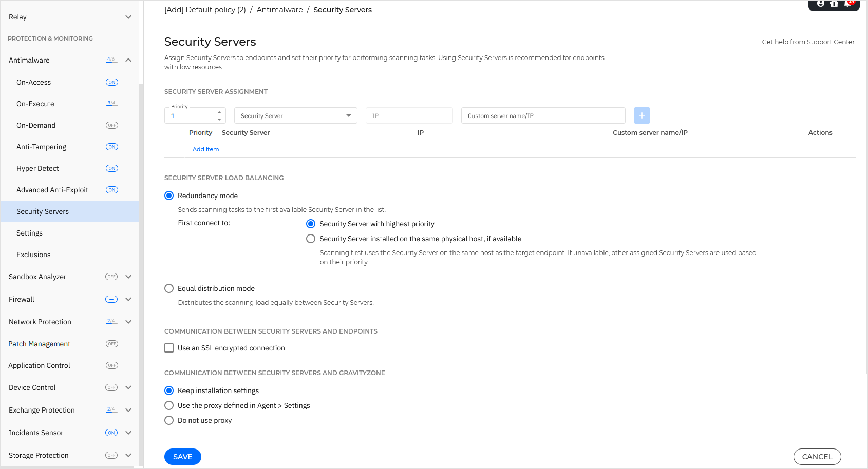
Task: Open the user profile icon in top-right bar
Action: pyautogui.click(x=820, y=4)
